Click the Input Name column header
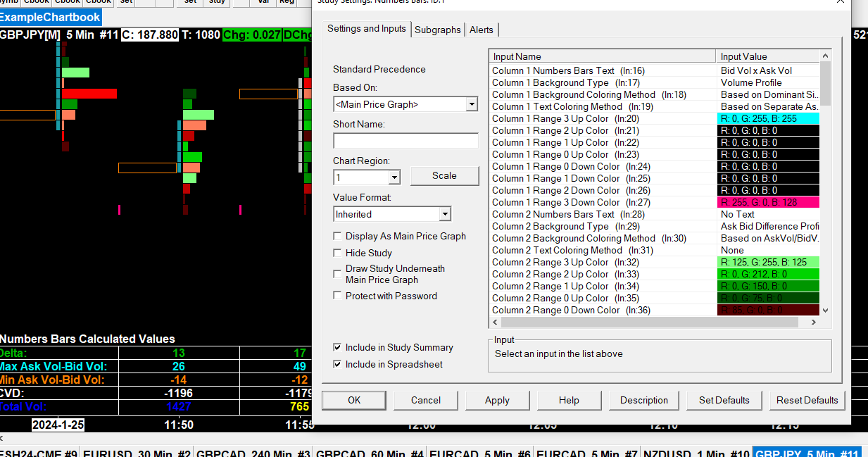The image size is (868, 457). pos(602,56)
